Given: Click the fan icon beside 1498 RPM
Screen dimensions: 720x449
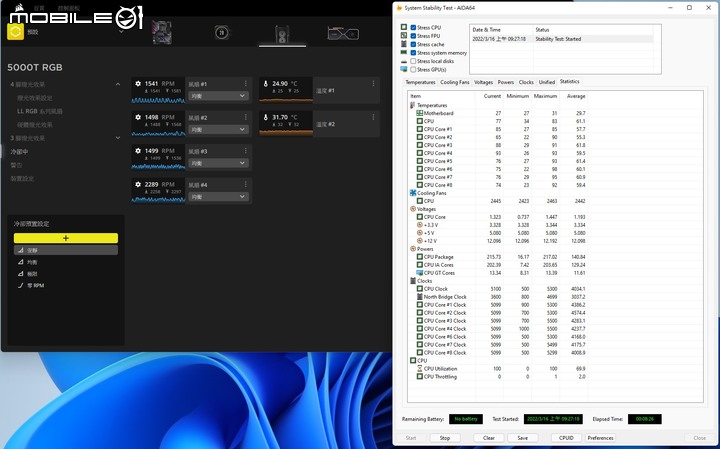Looking at the screenshot, I should 138,117.
